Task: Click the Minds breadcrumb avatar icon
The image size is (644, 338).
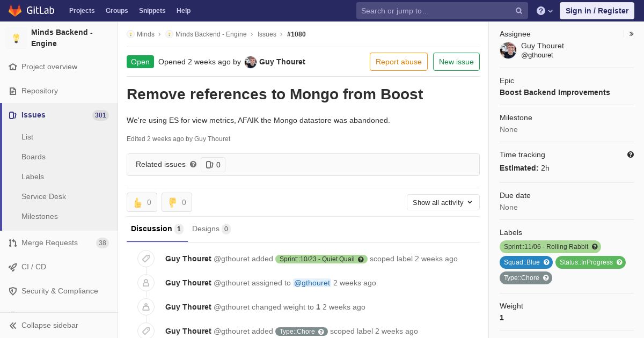Action: point(130,34)
